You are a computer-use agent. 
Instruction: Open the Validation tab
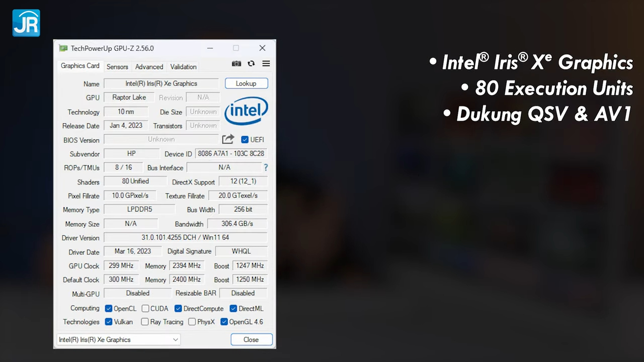(x=183, y=66)
